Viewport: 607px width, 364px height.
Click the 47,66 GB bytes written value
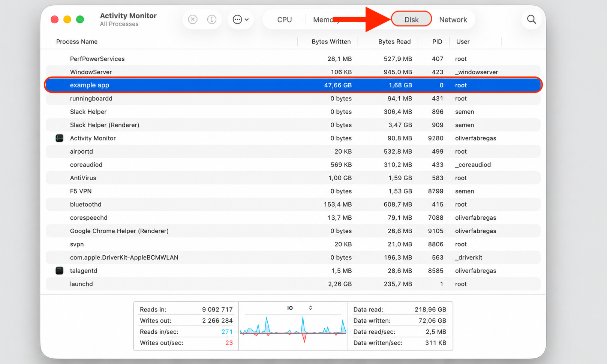pos(338,85)
